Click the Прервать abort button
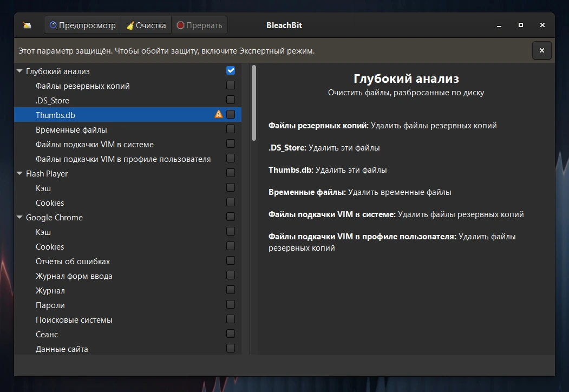This screenshot has height=392, width=569. pos(199,25)
